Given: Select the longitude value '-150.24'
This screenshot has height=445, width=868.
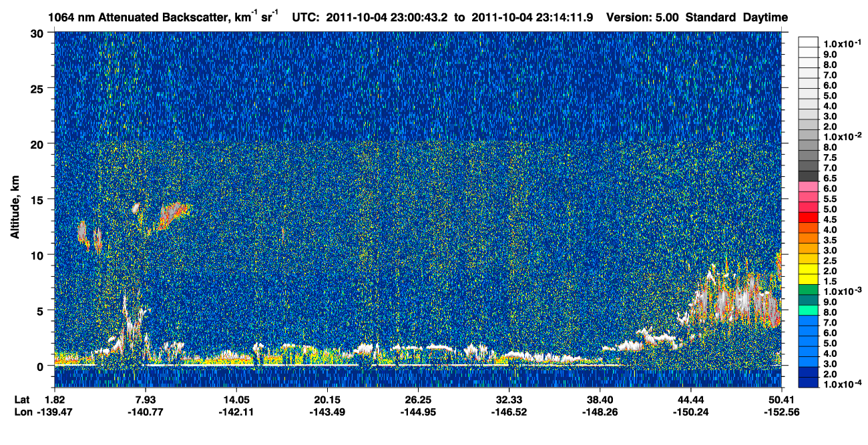Looking at the screenshot, I should point(691,412).
